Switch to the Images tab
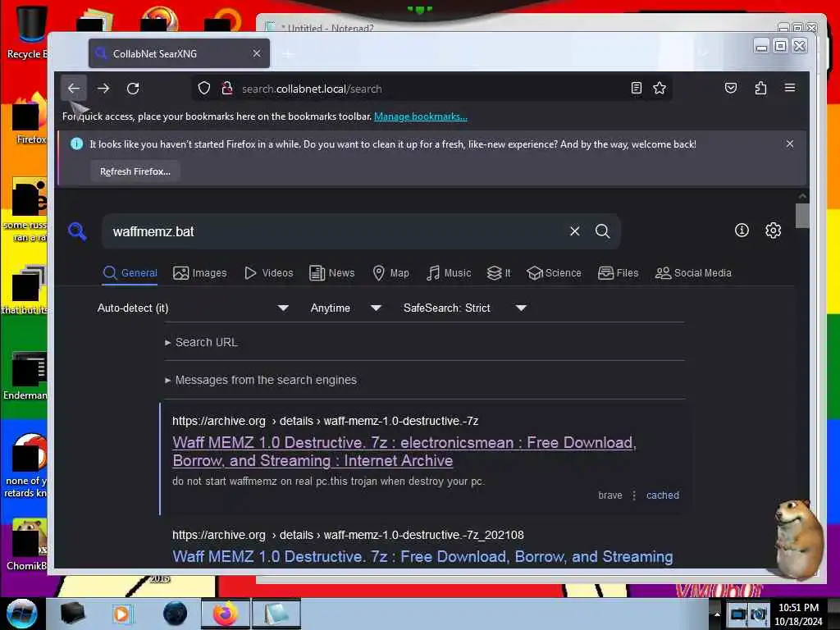The height and width of the screenshot is (630, 840). tap(200, 272)
